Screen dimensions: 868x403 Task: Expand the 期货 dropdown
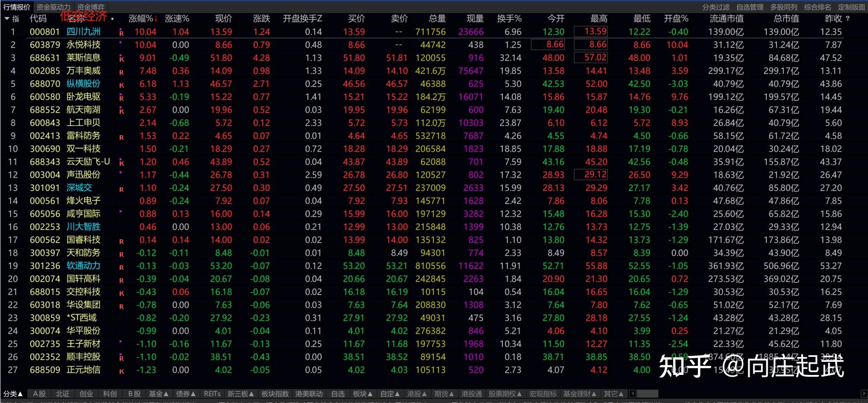[444, 394]
